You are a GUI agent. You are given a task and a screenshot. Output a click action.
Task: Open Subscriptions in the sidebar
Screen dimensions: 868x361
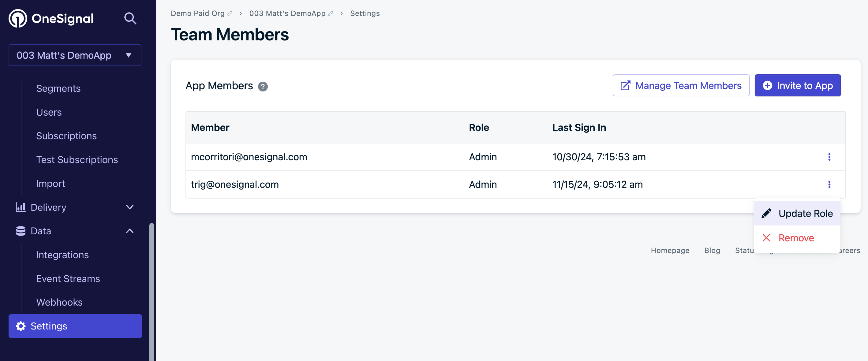pos(66,136)
